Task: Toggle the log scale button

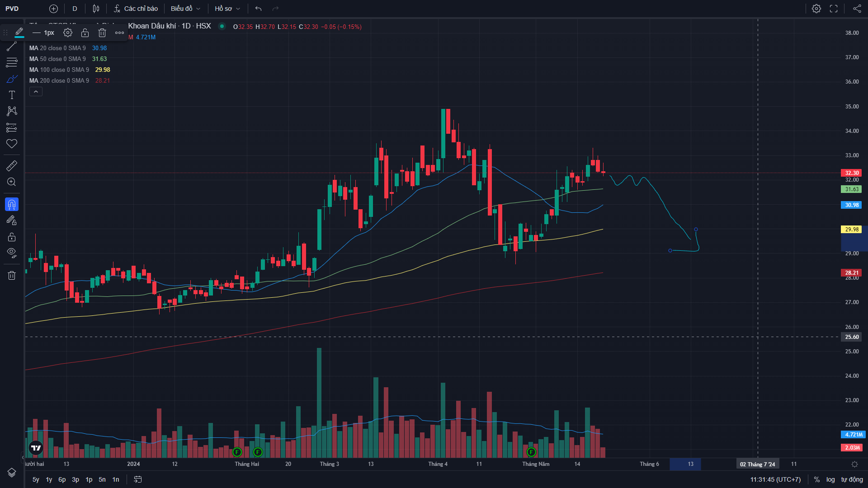Action: [830, 479]
